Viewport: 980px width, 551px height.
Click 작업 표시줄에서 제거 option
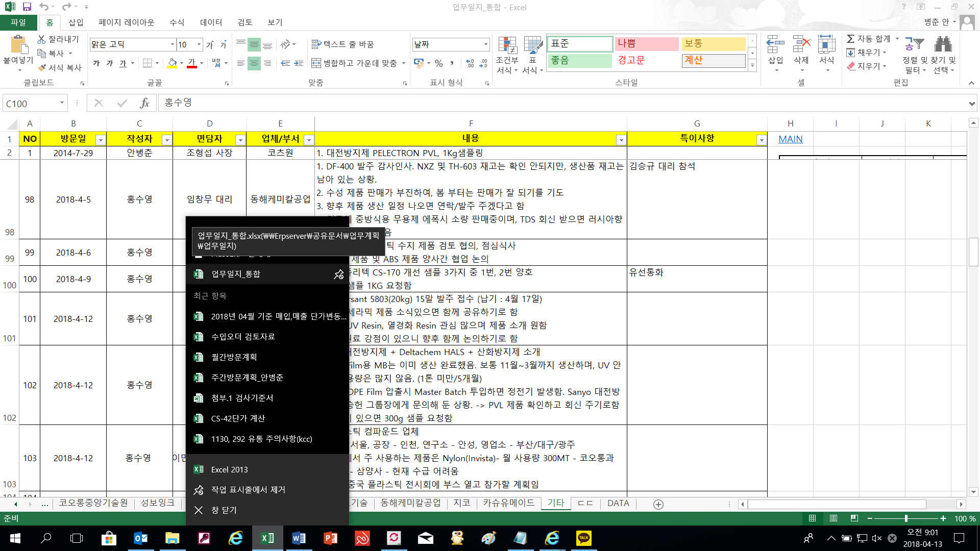(267, 490)
